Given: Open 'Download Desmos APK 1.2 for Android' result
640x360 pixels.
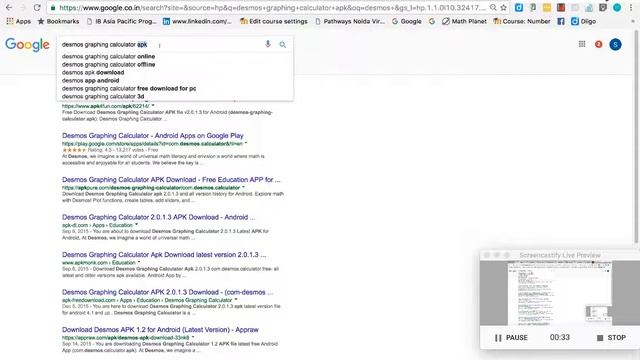Looking at the screenshot, I should pyautogui.click(x=160, y=329).
